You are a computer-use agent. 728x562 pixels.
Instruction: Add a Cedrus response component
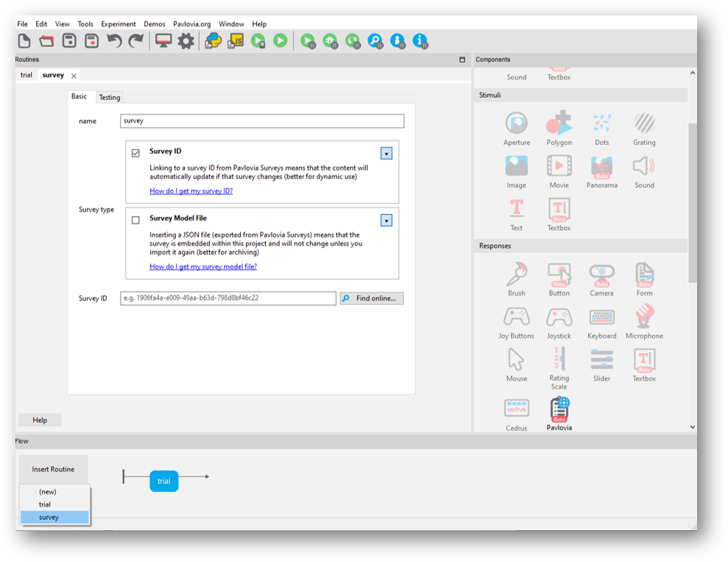(x=516, y=415)
